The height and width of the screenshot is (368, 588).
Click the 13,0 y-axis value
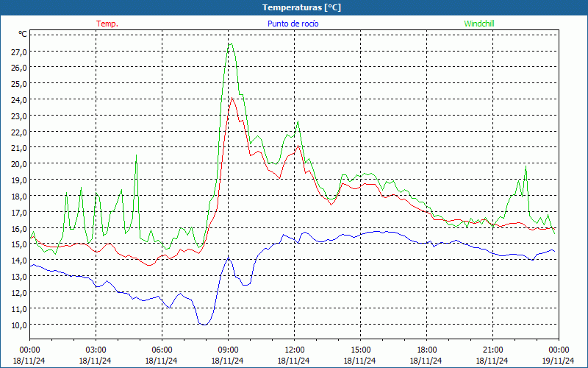[19, 277]
